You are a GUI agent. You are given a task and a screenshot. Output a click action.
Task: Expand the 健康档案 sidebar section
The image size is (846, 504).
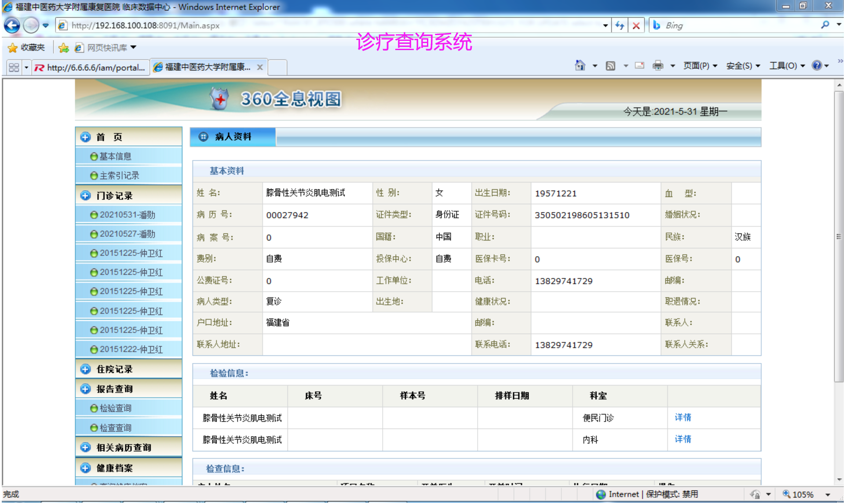coord(114,468)
